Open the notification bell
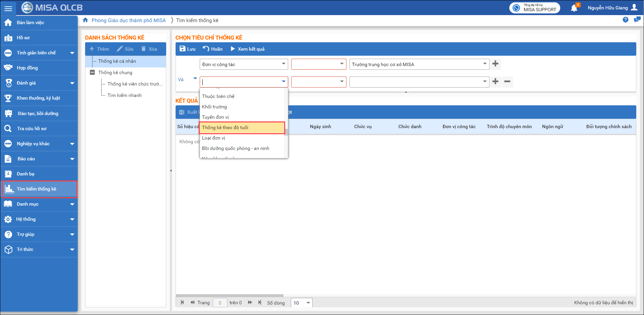This screenshot has width=644, height=315. pyautogui.click(x=574, y=8)
